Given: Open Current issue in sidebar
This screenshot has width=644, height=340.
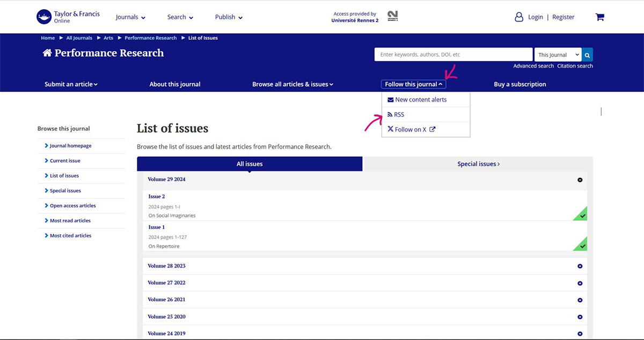Looking at the screenshot, I should [65, 161].
